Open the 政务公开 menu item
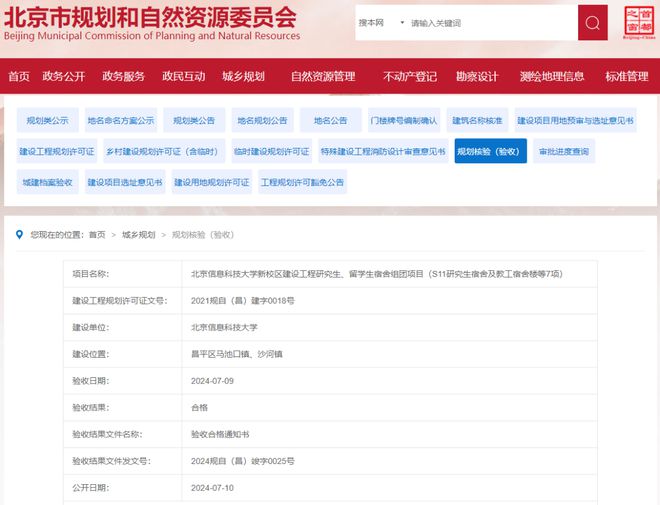Image resolution: width=660 pixels, height=505 pixels. 64,77
